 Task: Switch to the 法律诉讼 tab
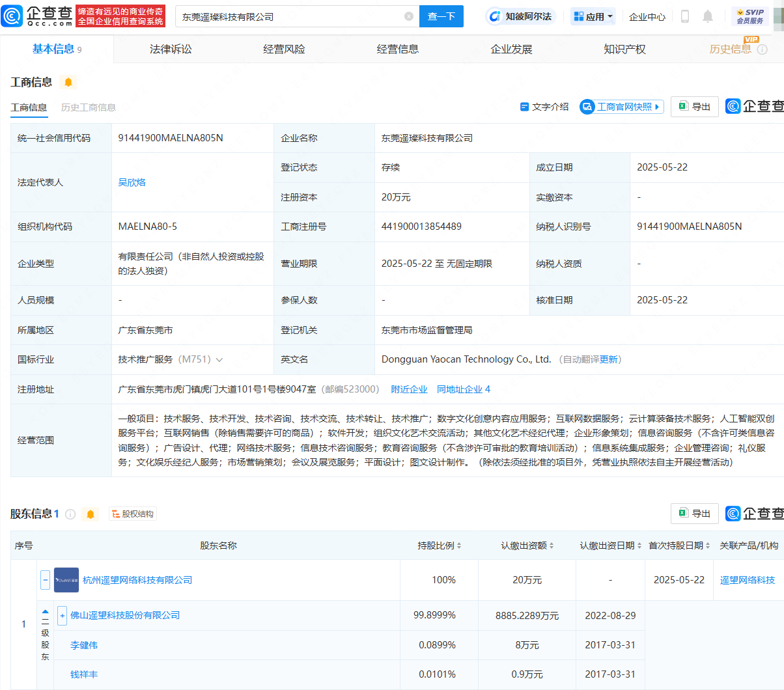pos(171,49)
